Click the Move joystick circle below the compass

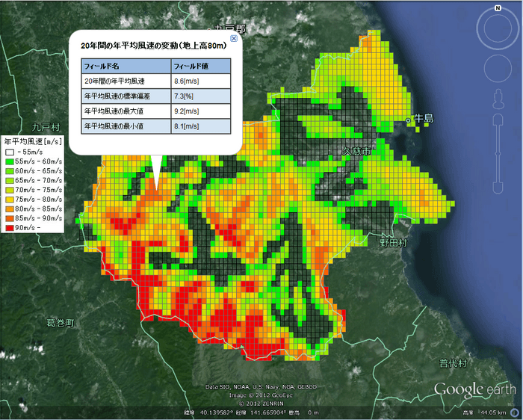[x=498, y=69]
